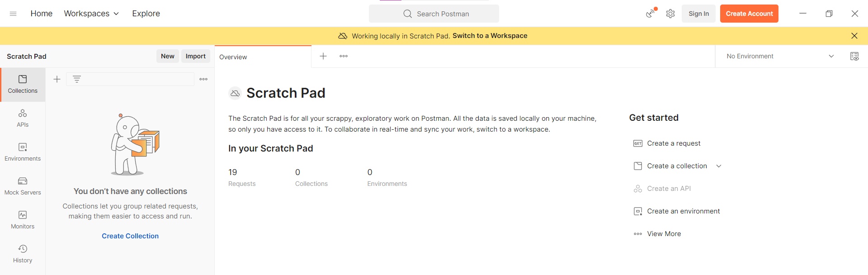Select Mock Servers in the sidebar
This screenshot has height=275, width=868.
[x=23, y=186]
